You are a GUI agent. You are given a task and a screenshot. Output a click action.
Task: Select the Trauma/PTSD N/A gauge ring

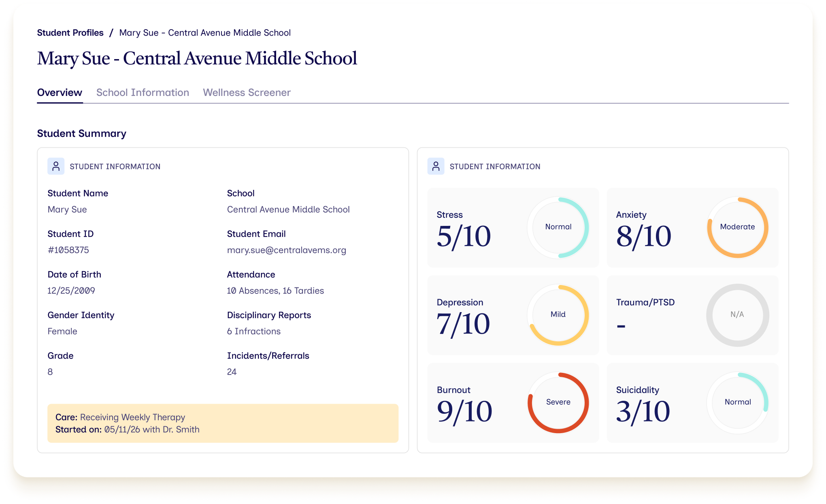tap(738, 315)
